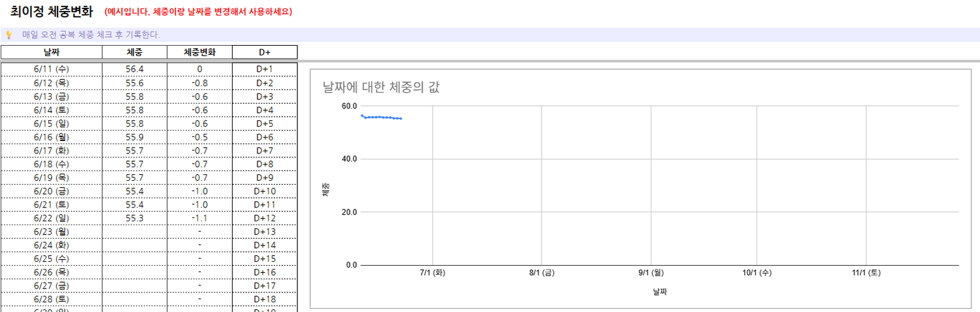Select the weight change cell showing -1.1

click(x=199, y=218)
